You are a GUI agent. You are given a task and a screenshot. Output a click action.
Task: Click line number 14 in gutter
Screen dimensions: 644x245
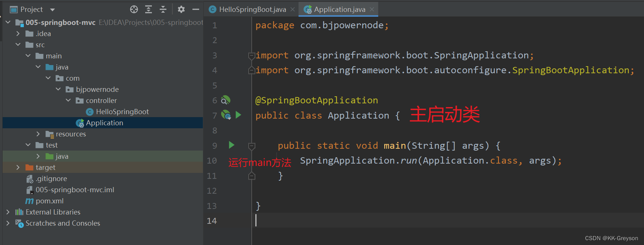[212, 221]
